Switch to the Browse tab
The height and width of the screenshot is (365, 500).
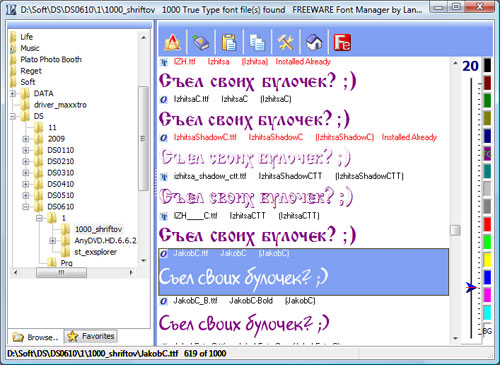coord(36,337)
